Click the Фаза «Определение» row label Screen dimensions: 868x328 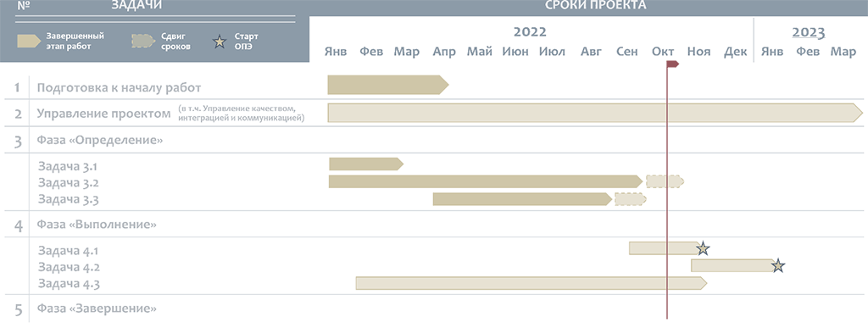(x=100, y=140)
